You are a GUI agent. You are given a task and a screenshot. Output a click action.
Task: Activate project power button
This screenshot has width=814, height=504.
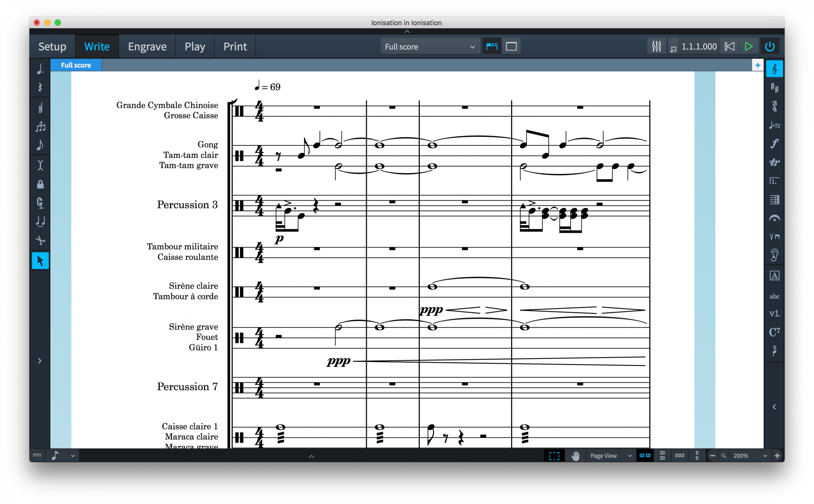click(770, 46)
